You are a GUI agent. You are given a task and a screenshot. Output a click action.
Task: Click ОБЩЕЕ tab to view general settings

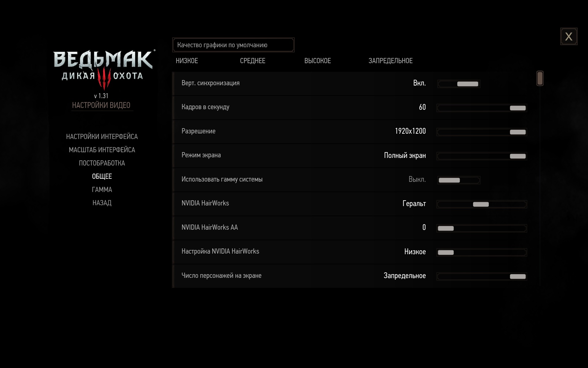tap(102, 176)
